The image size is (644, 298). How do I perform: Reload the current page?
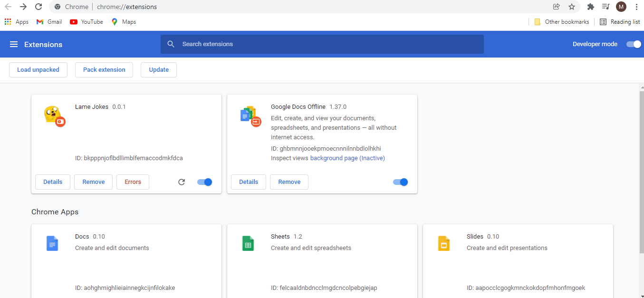39,7
